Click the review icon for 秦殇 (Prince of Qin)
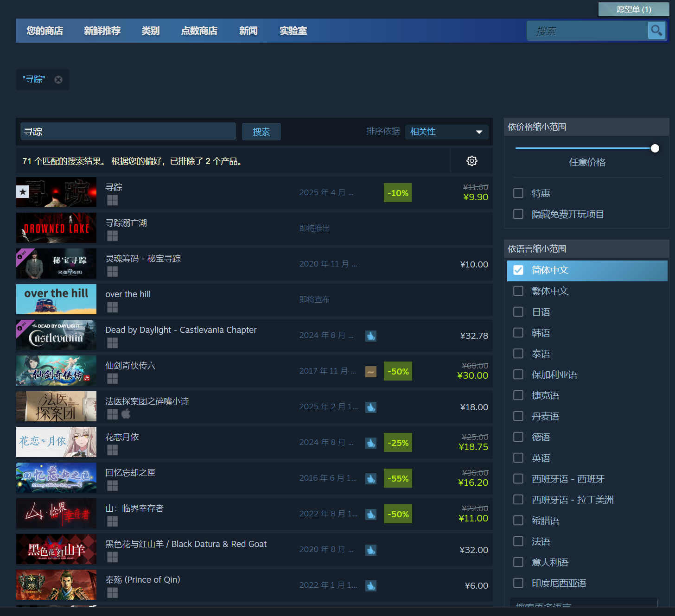The height and width of the screenshot is (616, 675). [371, 586]
